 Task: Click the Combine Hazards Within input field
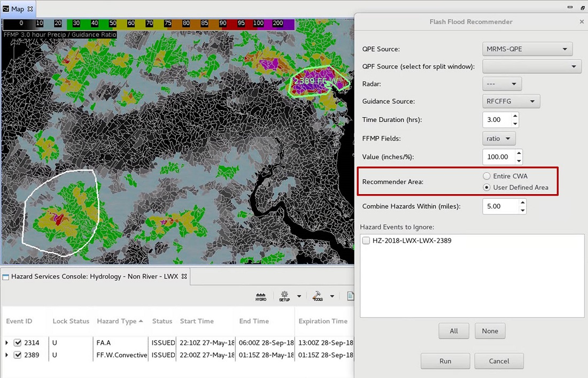pyautogui.click(x=501, y=206)
